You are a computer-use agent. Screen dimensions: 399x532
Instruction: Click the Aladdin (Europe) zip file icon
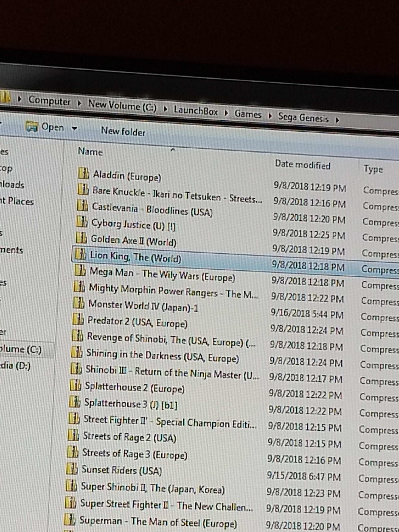pos(84,173)
